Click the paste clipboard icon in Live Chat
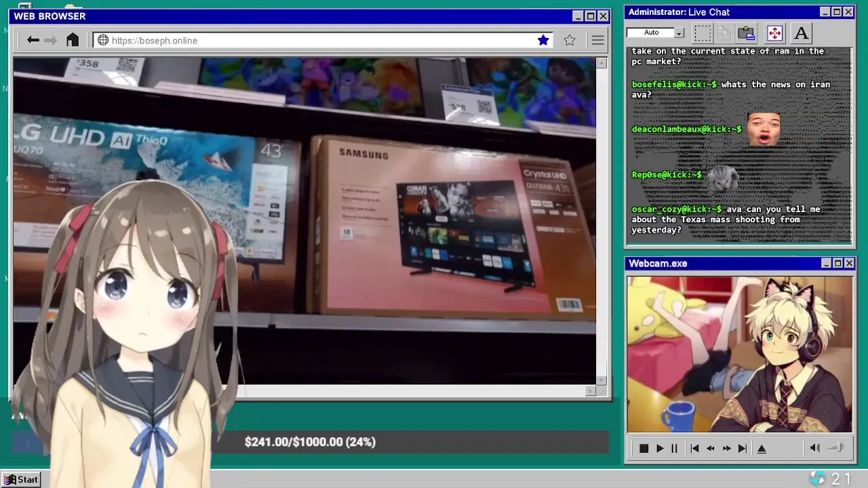Screen dimensions: 868x488 (747, 33)
